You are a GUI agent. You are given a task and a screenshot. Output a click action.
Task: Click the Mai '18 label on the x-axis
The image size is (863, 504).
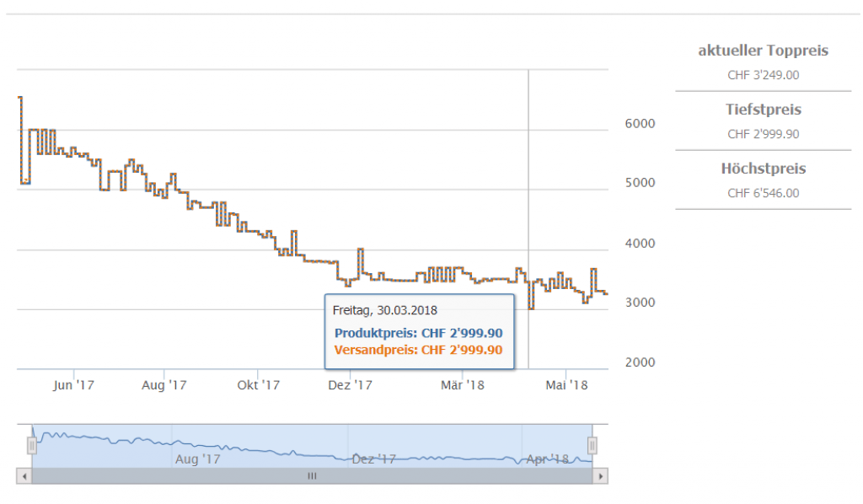tap(567, 385)
